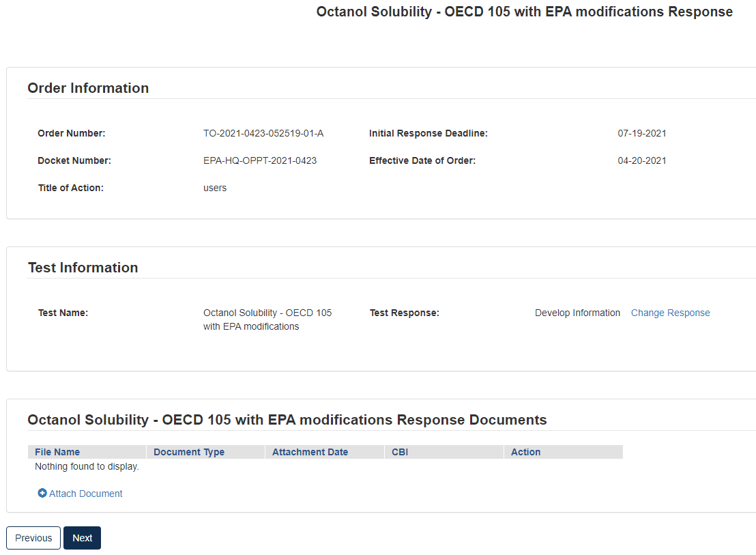
Task: Sort by the File Name column header
Action: coord(57,452)
